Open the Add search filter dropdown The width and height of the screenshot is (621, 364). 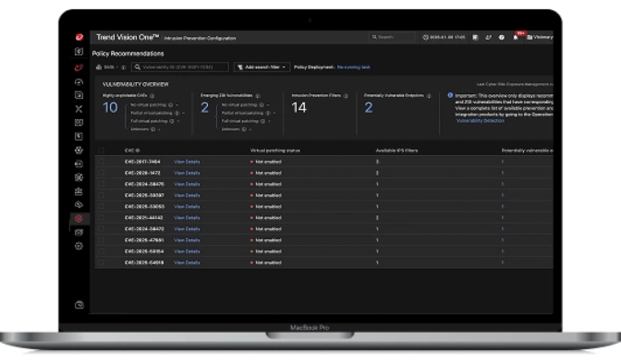262,67
